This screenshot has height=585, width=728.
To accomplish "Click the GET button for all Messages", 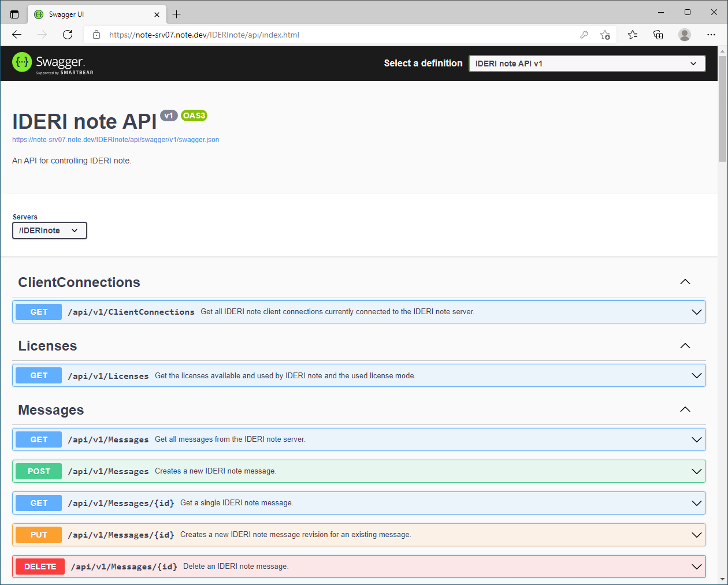I will tap(39, 439).
